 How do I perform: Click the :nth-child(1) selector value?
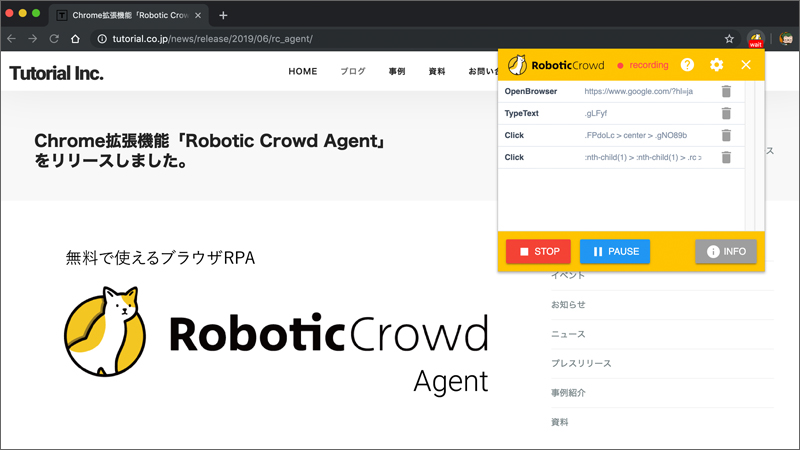(x=643, y=157)
